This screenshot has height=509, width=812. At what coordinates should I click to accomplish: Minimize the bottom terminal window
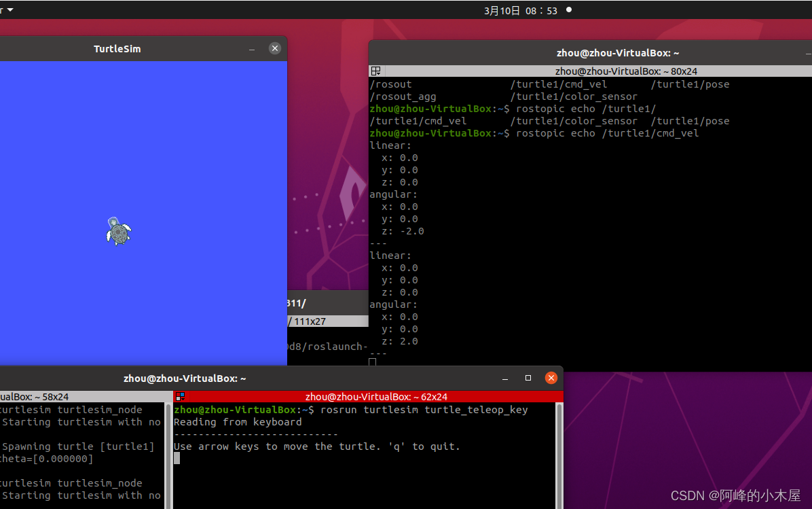505,379
